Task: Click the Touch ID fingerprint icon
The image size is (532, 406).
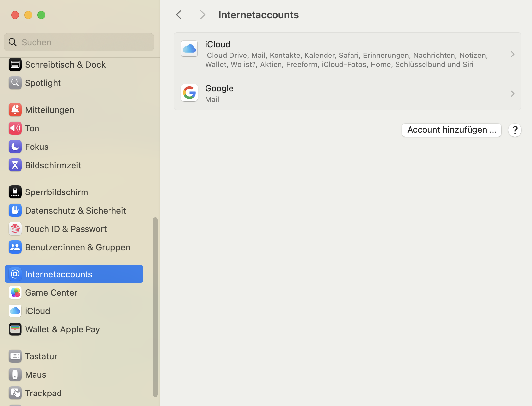Action: tap(15, 229)
